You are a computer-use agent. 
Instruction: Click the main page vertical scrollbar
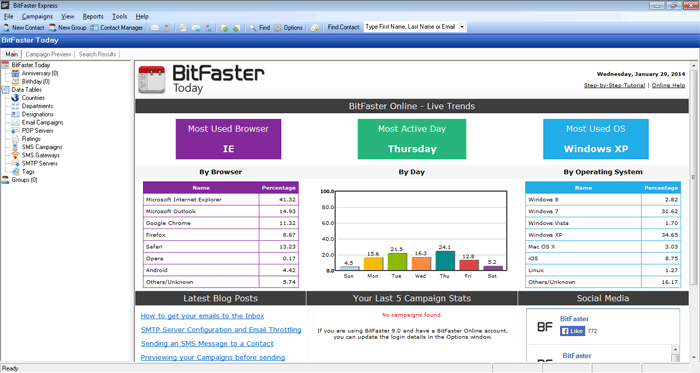(x=693, y=210)
